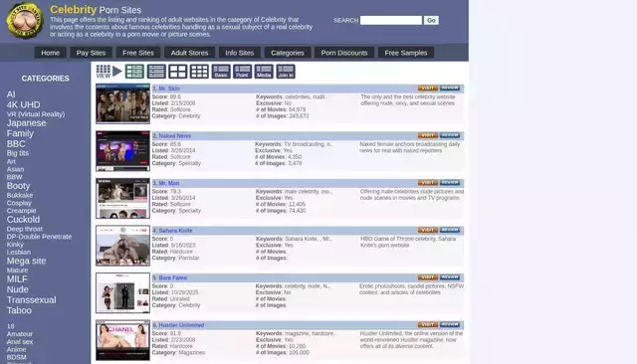Open the Mr. Skin site thumbnail
637x364 pixels.
[122, 103]
